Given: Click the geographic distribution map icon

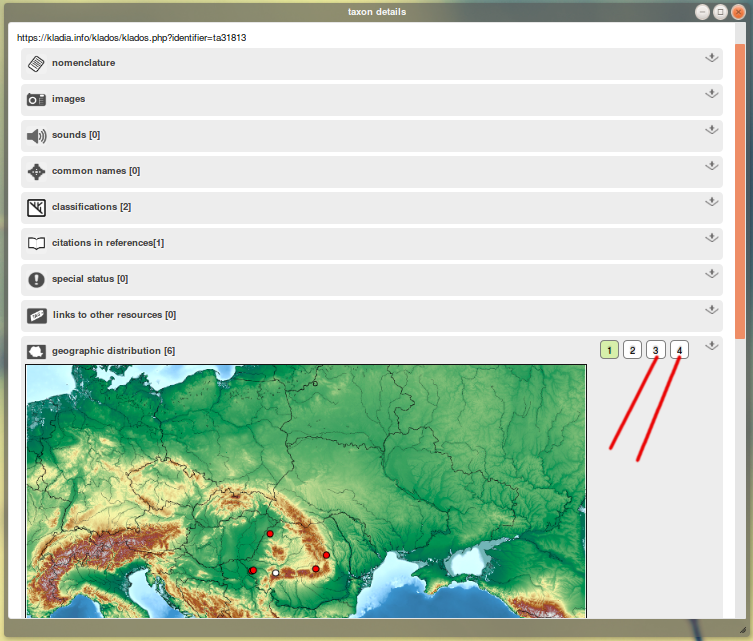Looking at the screenshot, I should (x=36, y=351).
